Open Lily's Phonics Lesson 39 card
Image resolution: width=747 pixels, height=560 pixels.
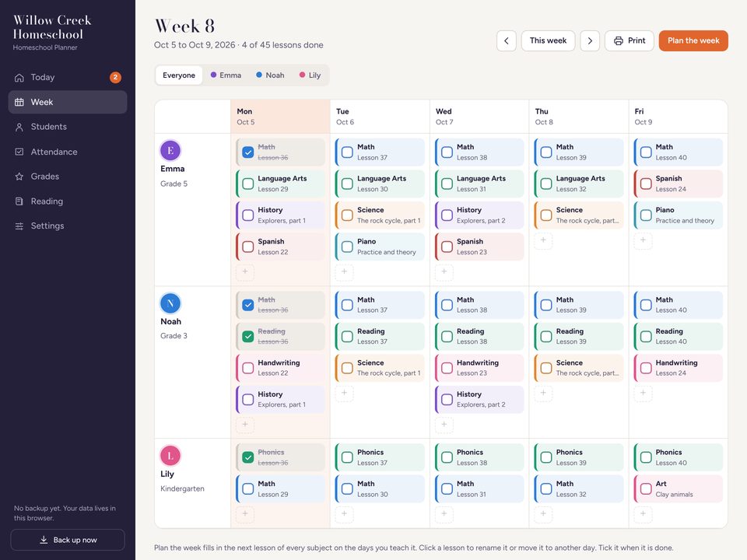click(579, 457)
